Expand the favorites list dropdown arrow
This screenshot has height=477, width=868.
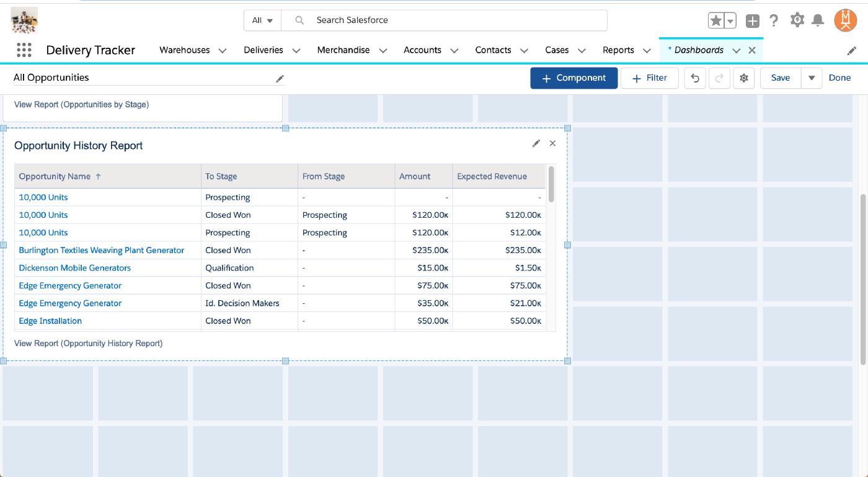click(730, 20)
